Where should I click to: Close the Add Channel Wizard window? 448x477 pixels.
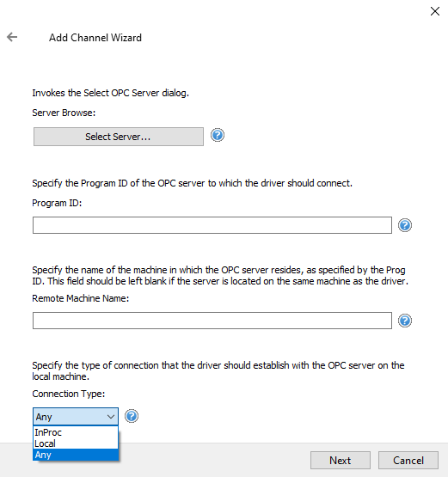click(435, 11)
